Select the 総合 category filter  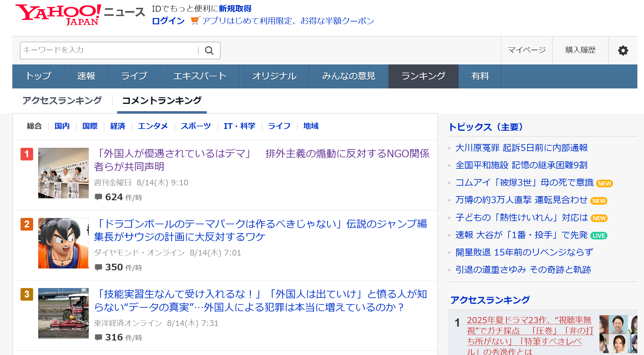(x=34, y=126)
